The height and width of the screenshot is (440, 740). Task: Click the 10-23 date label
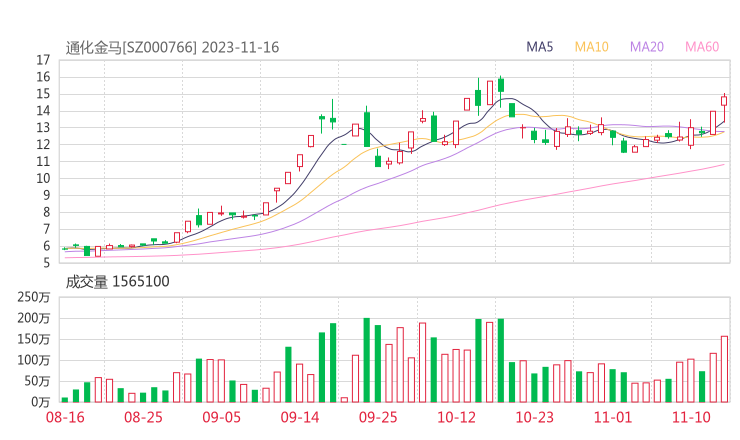pyautogui.click(x=534, y=417)
